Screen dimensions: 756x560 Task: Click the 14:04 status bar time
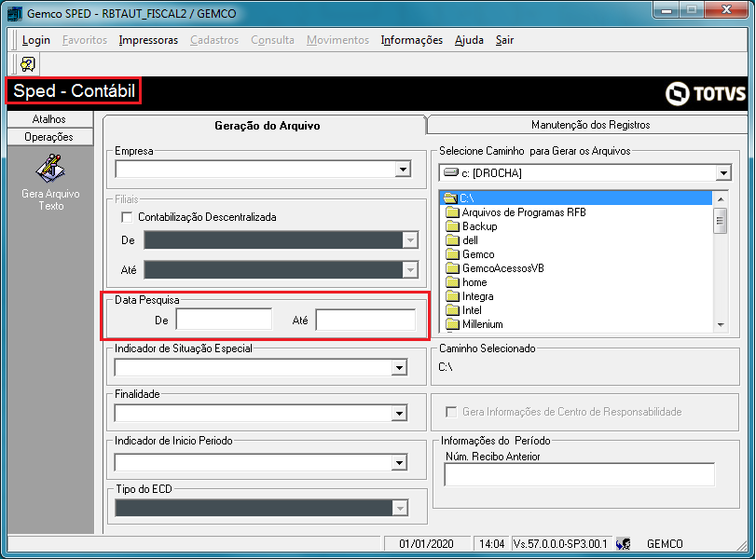[x=492, y=544]
